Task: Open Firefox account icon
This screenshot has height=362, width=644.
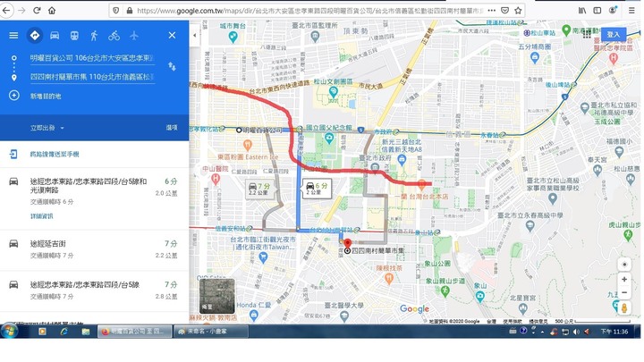Action: (x=613, y=10)
